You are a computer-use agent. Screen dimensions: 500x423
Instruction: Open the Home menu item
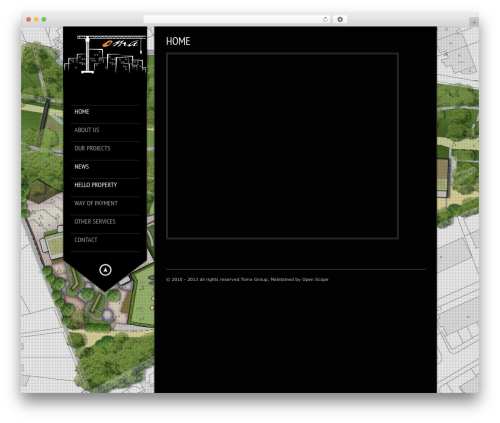click(x=82, y=112)
